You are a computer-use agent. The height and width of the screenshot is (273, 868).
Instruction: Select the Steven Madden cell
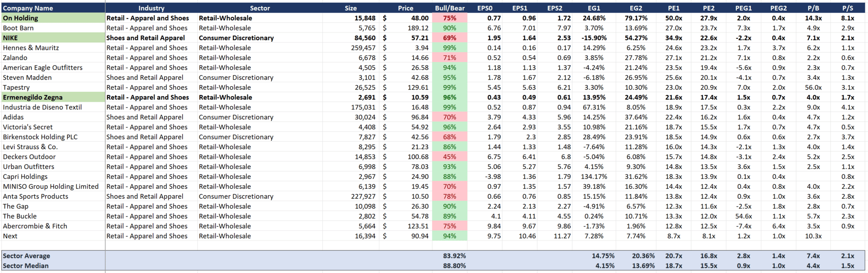pyautogui.click(x=53, y=78)
